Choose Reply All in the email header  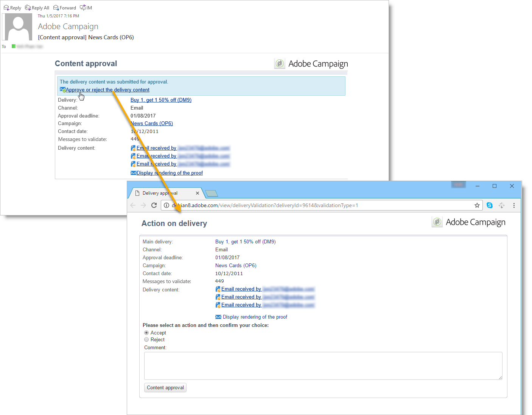(37, 8)
